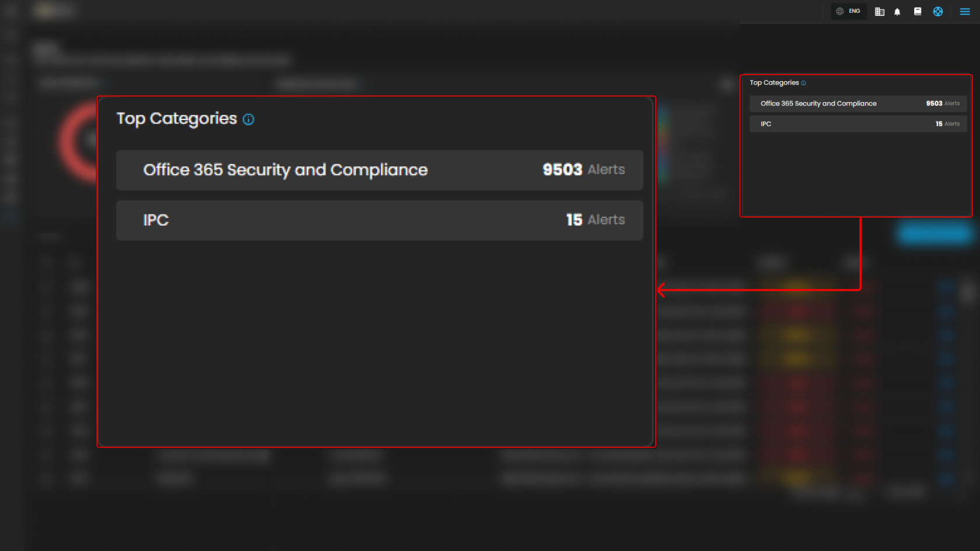Click the building organization icon

[x=880, y=12]
